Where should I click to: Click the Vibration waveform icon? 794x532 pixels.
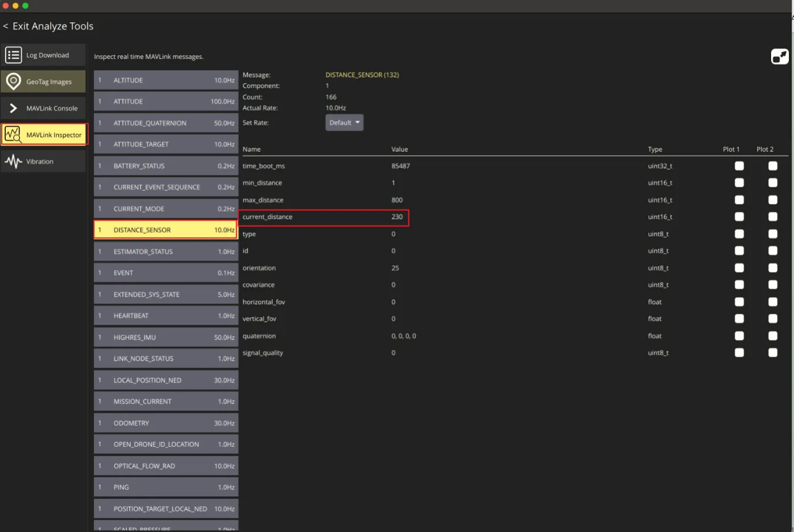[13, 161]
